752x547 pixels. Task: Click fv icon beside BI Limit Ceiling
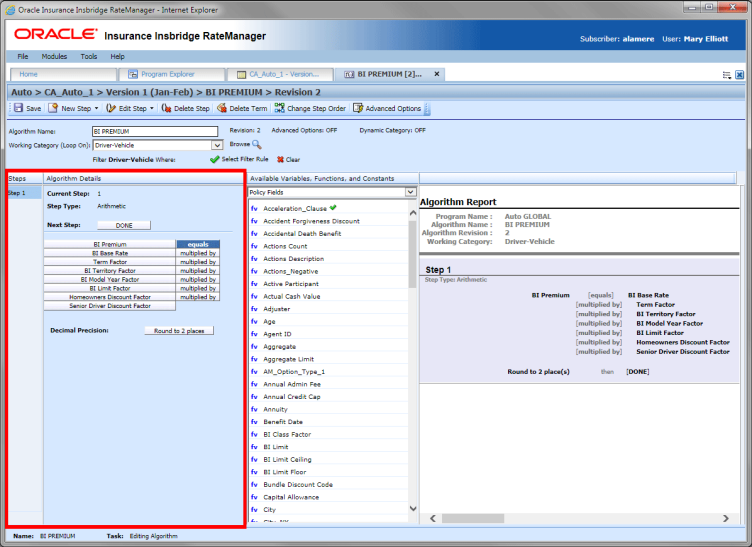point(254,459)
